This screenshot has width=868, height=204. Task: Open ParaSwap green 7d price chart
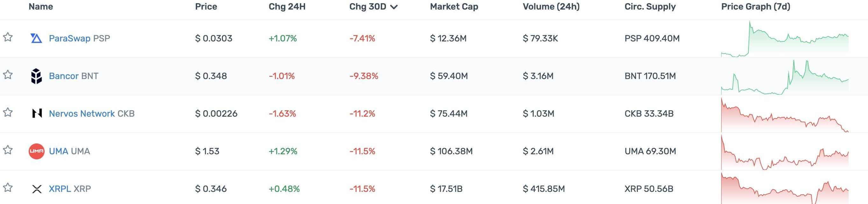click(785, 39)
